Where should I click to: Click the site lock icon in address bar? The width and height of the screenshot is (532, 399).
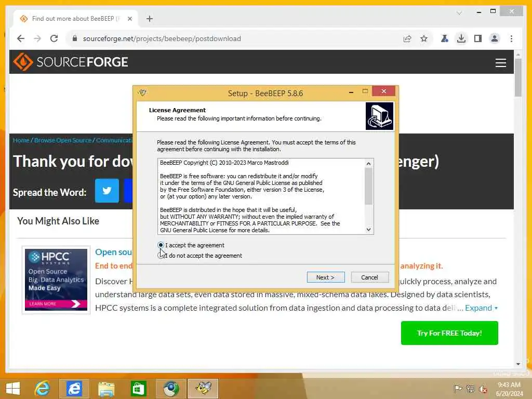(x=75, y=38)
